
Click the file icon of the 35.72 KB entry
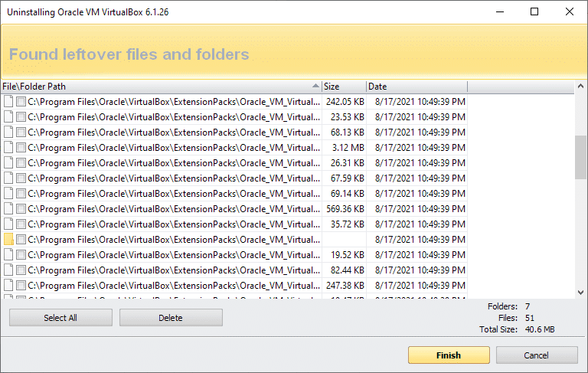click(x=8, y=224)
